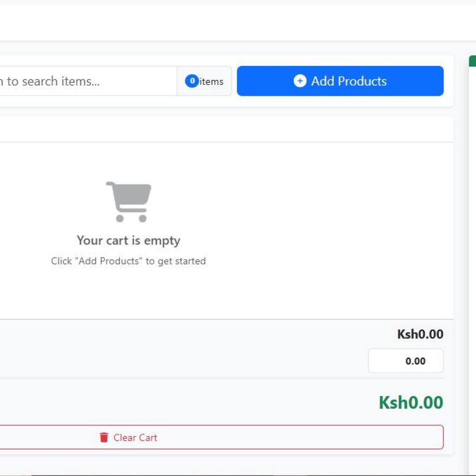The image size is (476, 476).
Task: Click the cart panel header bar
Action: (223, 129)
